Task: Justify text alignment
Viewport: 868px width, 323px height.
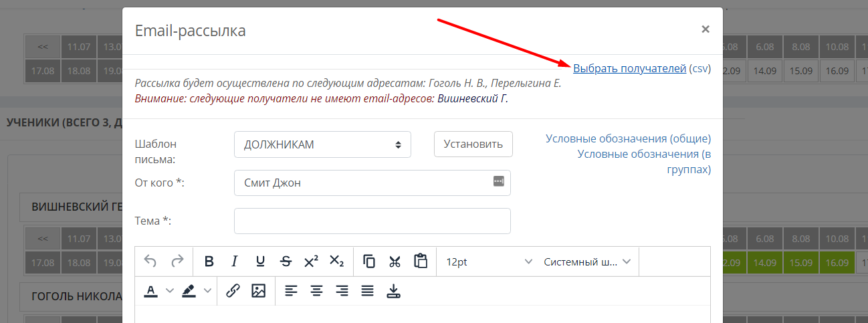Action: point(367,291)
